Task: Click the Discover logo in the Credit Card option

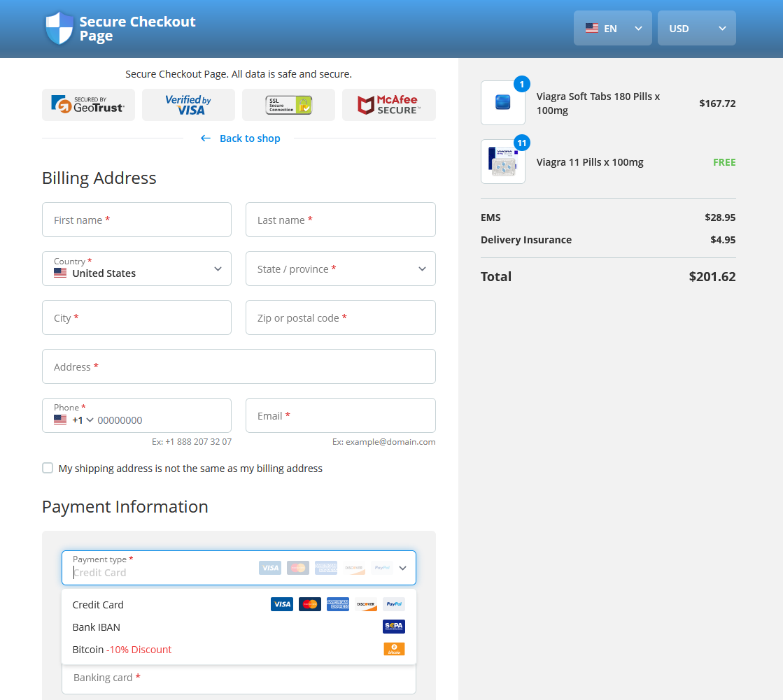Action: pos(365,604)
